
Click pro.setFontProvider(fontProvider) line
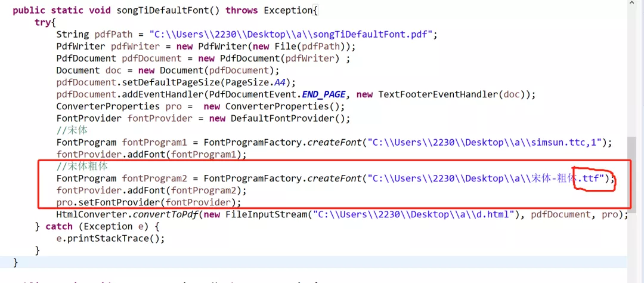[148, 202]
